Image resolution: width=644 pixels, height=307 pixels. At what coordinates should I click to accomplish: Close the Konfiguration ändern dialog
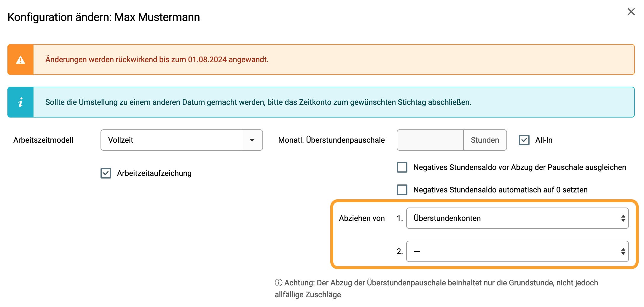[x=631, y=12]
